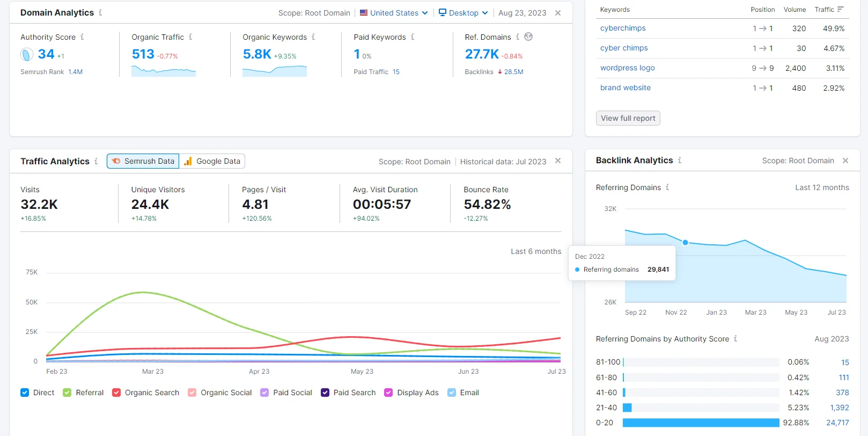
Task: Sort keywords by Traffic column icon
Action: pyautogui.click(x=840, y=9)
